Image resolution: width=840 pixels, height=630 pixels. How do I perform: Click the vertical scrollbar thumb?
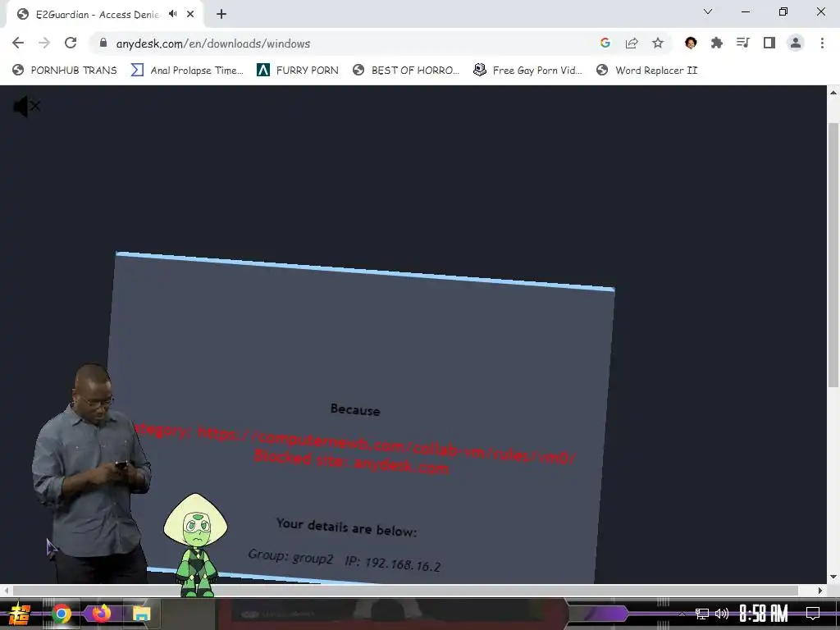point(833,254)
